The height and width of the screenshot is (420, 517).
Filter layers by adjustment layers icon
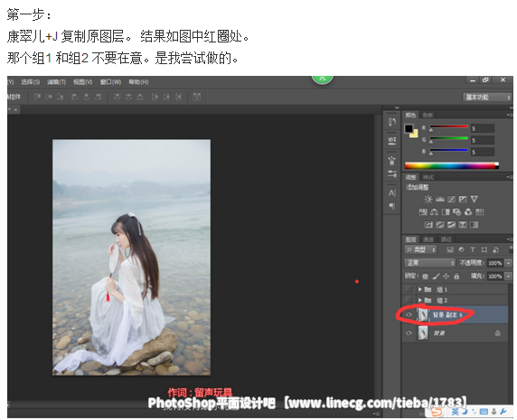click(461, 249)
